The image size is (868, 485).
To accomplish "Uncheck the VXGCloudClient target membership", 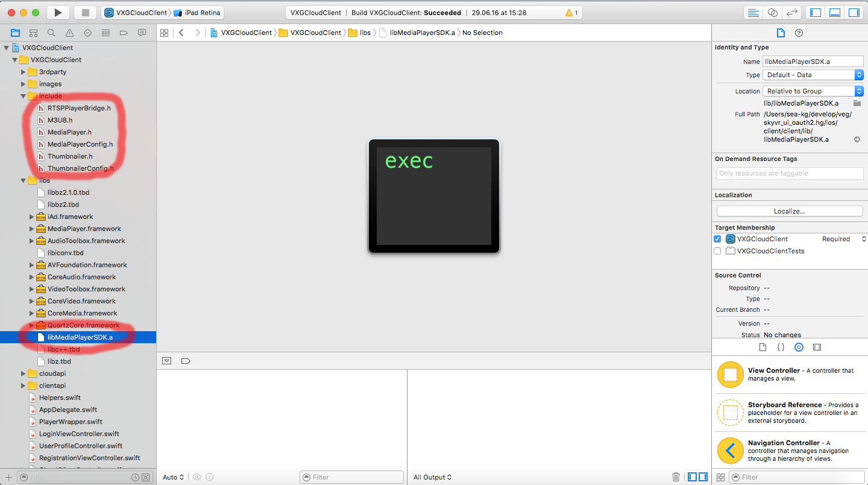I will click(717, 239).
